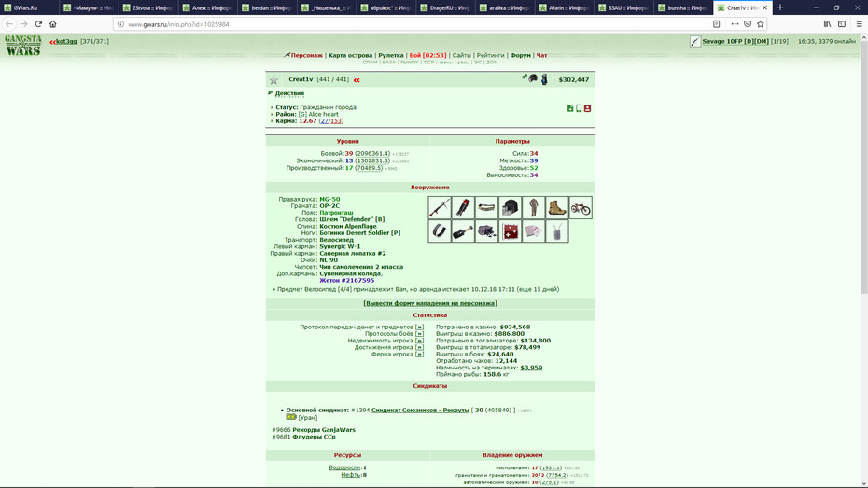Open Достижения игрока arrow link
This screenshot has height=488, width=868.
click(419, 347)
